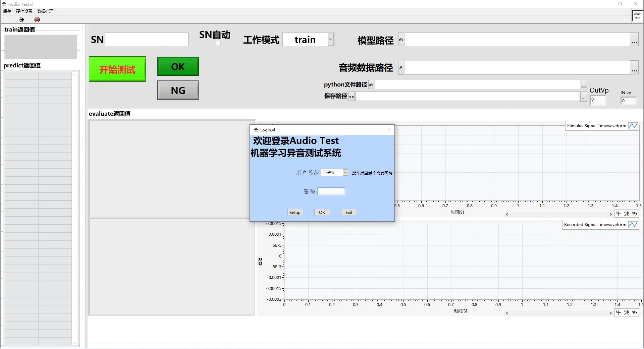Click 操作员登录不需要密码 note text
Screen dimensions: 644x349
(x=372, y=173)
